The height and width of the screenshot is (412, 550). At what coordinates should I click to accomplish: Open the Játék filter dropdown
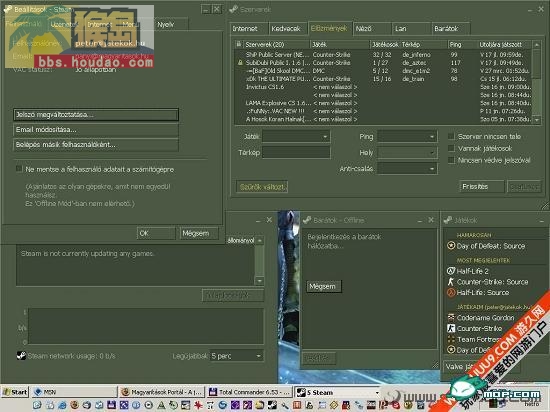296,136
